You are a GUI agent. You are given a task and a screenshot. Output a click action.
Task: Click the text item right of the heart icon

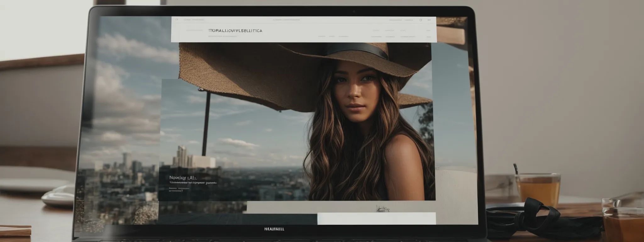click(429, 20)
